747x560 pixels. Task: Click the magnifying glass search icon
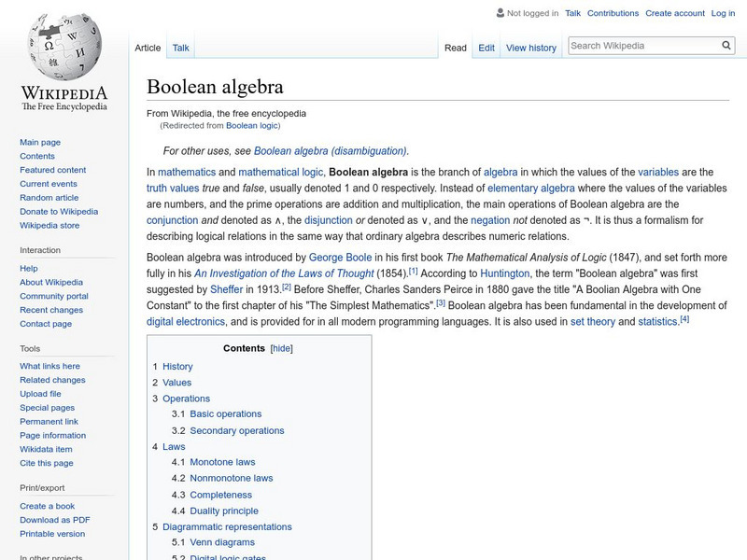coord(726,44)
